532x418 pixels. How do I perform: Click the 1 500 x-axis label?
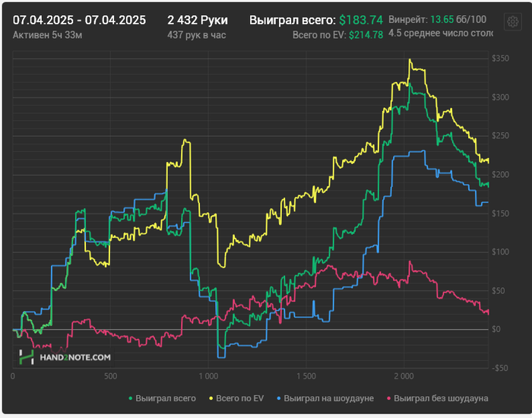pos(306,376)
